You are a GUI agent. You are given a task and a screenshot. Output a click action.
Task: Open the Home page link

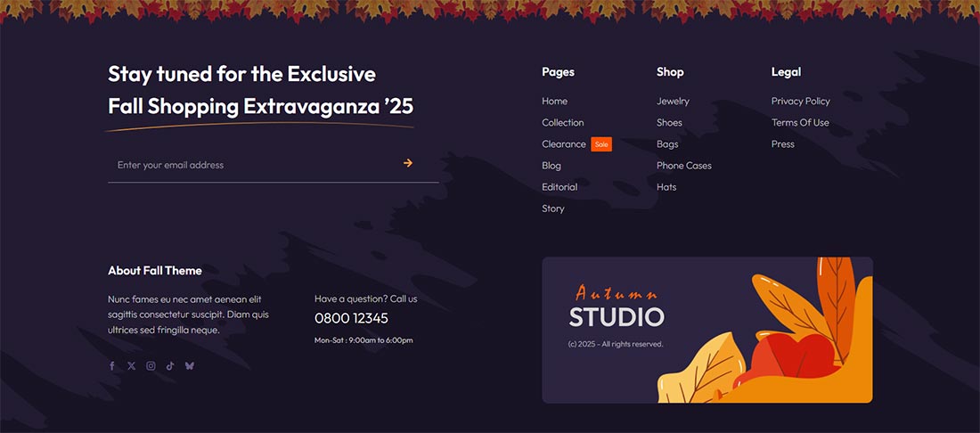(x=554, y=102)
